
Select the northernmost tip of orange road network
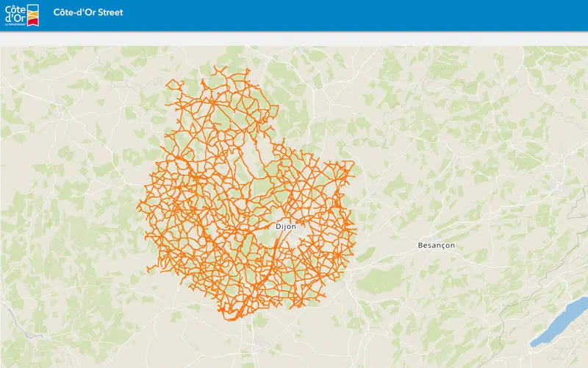215,67
